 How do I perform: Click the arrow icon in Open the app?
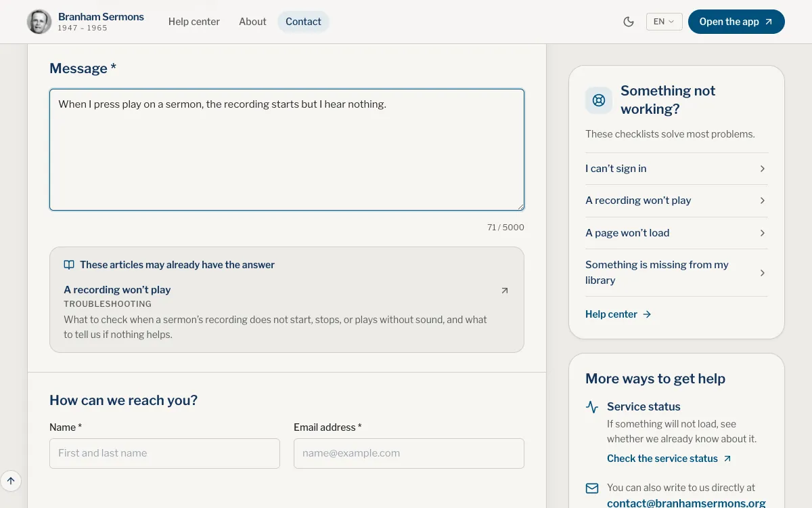point(769,22)
